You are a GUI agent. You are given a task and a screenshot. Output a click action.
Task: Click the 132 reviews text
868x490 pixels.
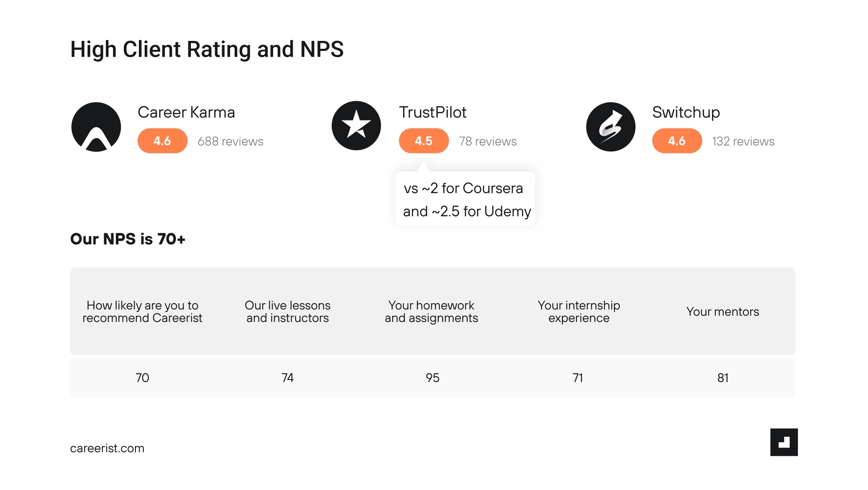point(743,141)
